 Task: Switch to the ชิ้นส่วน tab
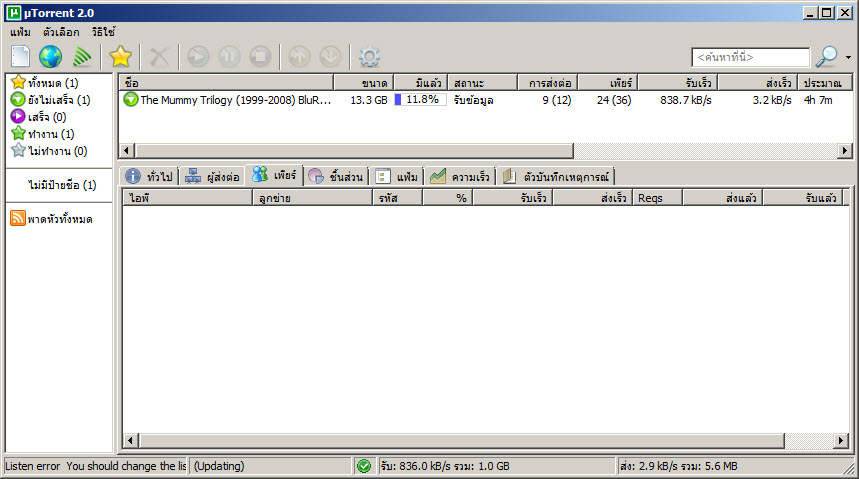(336, 176)
